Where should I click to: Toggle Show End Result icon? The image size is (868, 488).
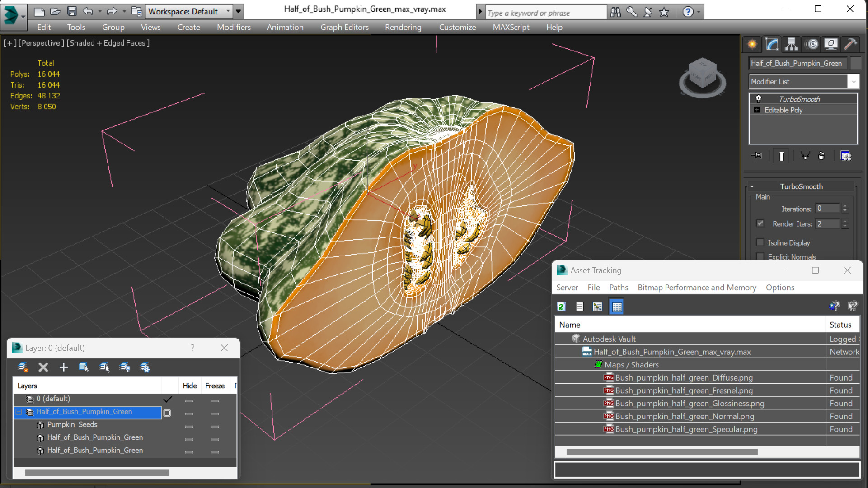pos(781,156)
